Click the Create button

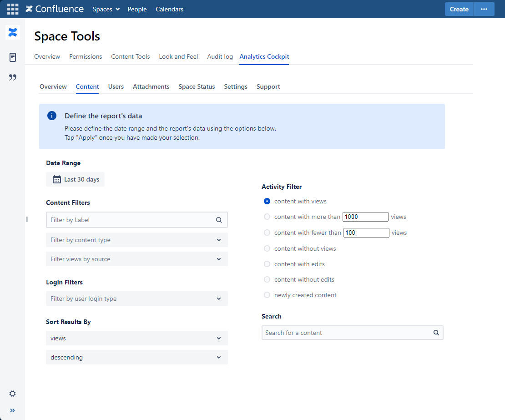click(459, 9)
